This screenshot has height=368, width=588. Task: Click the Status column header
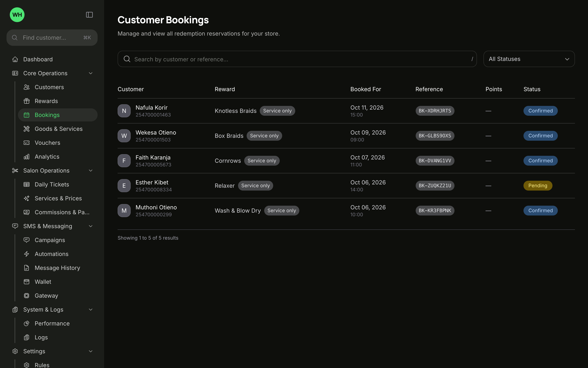[x=532, y=89]
